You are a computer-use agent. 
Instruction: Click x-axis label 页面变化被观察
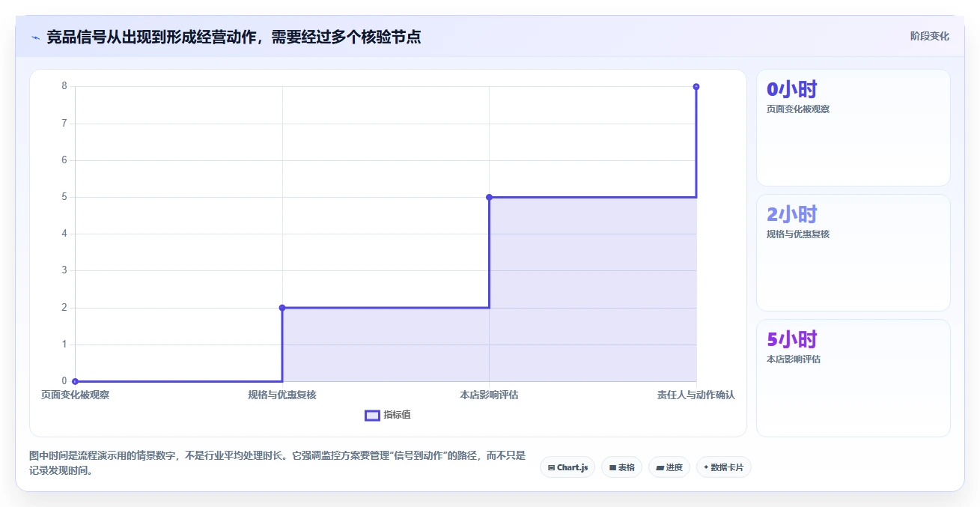click(x=75, y=395)
